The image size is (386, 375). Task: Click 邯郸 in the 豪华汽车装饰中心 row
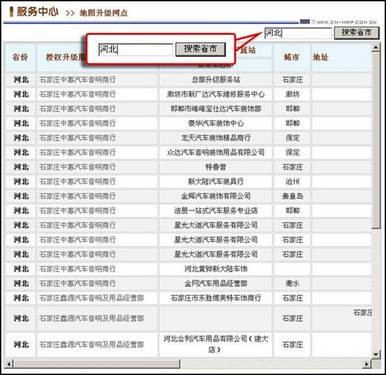pos(292,123)
